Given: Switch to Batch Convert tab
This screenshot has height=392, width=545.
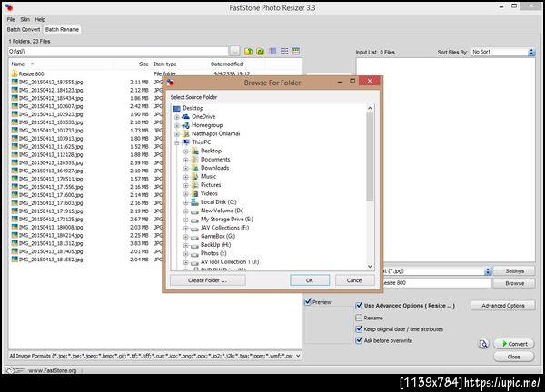Looking at the screenshot, I should tap(24, 30).
